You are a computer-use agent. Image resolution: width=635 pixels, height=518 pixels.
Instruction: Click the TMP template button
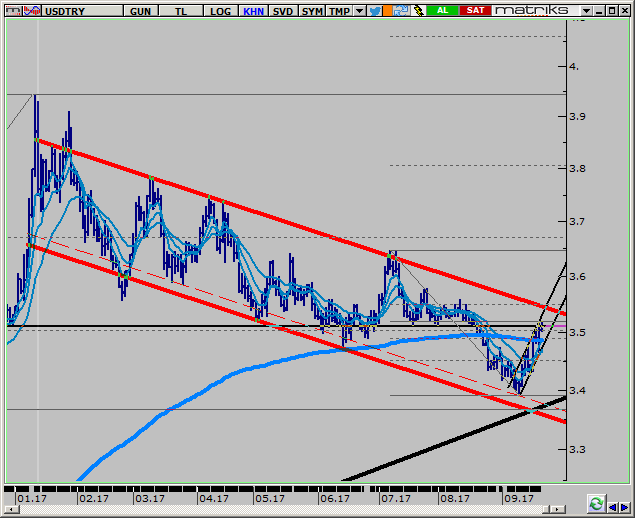click(x=339, y=11)
